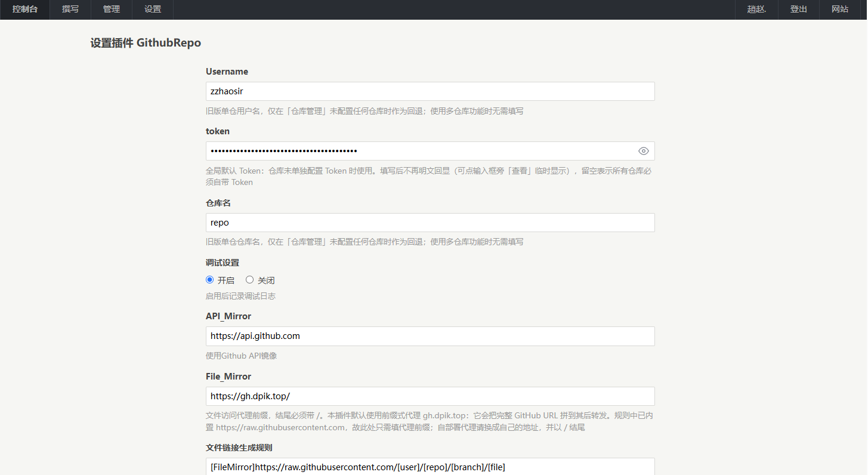Image resolution: width=868 pixels, height=475 pixels.
Task: Click the 设置插件 GithubRepo page heading
Action: (x=146, y=43)
